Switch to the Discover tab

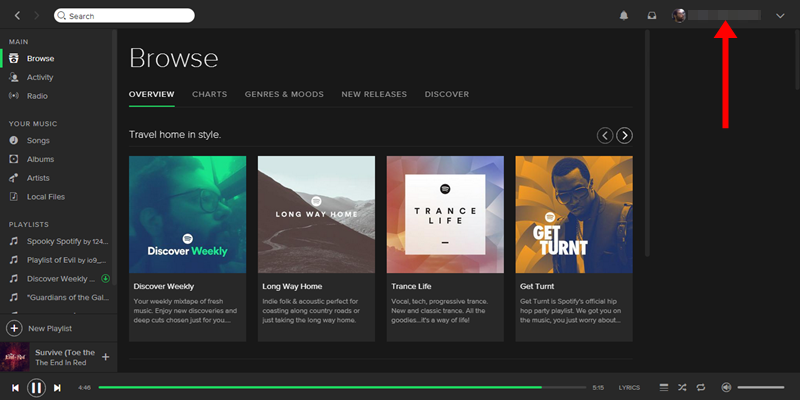pyautogui.click(x=447, y=94)
